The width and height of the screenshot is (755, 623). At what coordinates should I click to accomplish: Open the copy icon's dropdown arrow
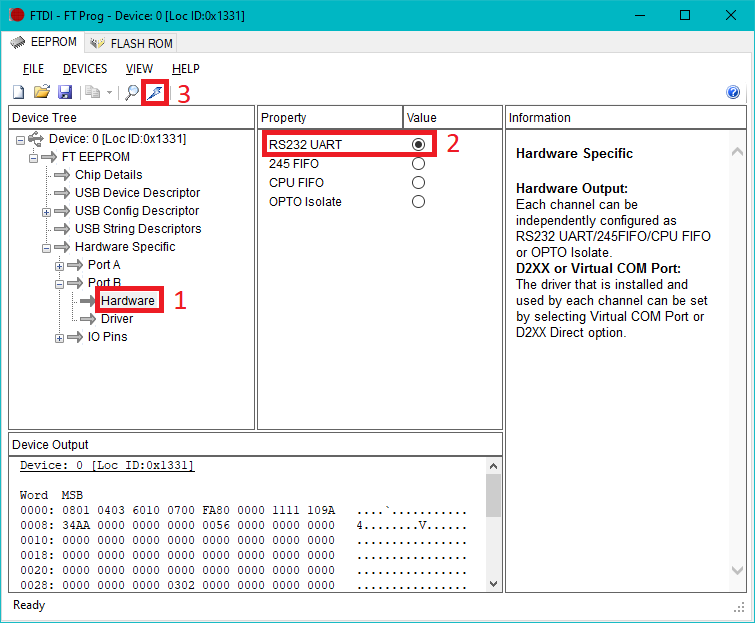[x=109, y=92]
